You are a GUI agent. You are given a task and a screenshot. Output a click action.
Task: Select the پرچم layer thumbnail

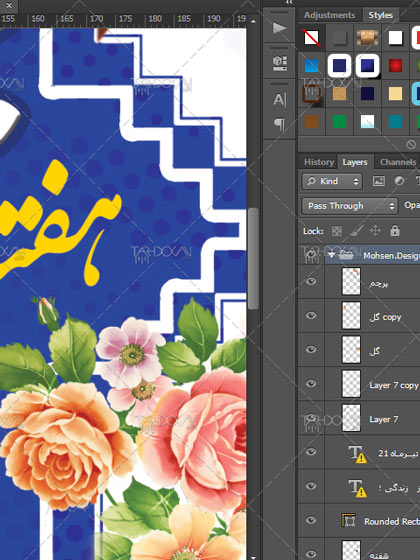(351, 281)
